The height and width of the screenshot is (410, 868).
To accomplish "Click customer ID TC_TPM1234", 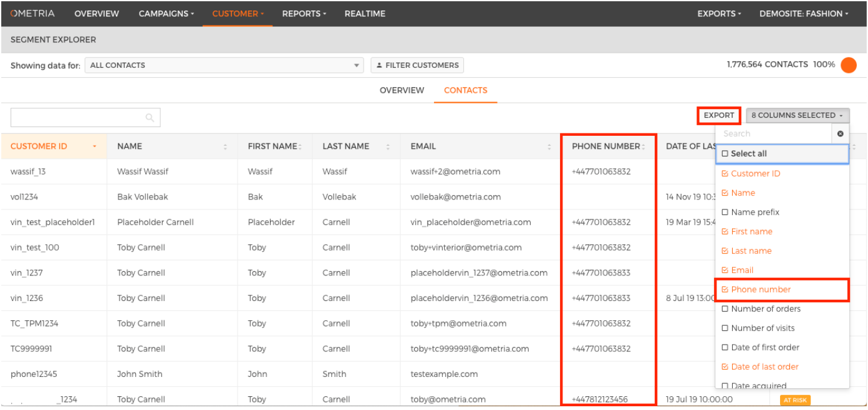I will point(34,323).
